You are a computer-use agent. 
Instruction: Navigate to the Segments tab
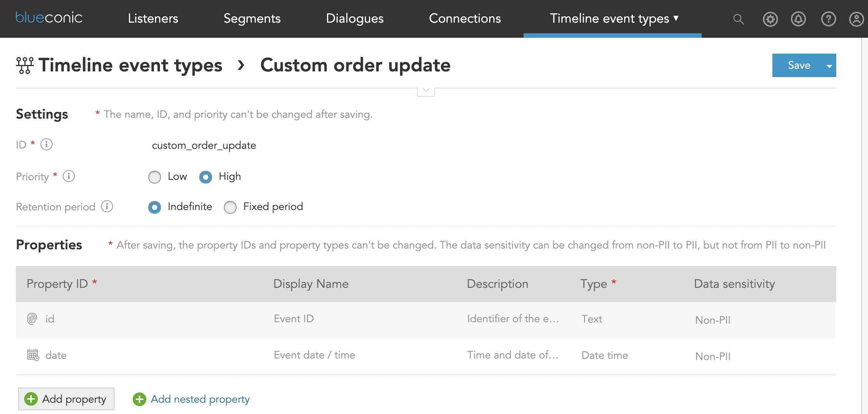253,18
